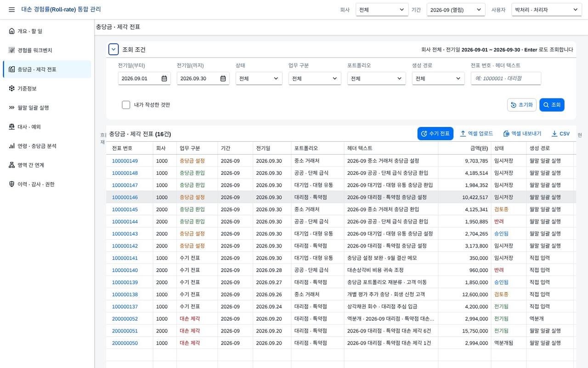This screenshot has height=368, width=588.
Task: Open 연령 · 충당금 분석 page
Action: click(47, 146)
